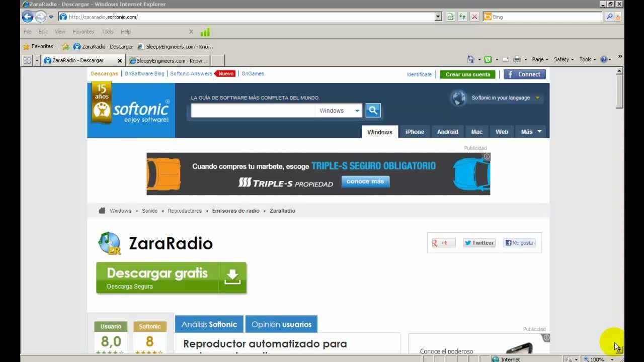Click Emisoras de radio breadcrumb link
Viewport: 644px width, 362px height.
coord(236,211)
